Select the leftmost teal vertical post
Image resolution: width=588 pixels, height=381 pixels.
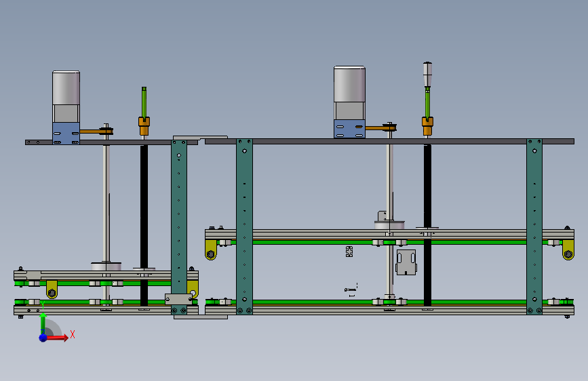[179, 227]
